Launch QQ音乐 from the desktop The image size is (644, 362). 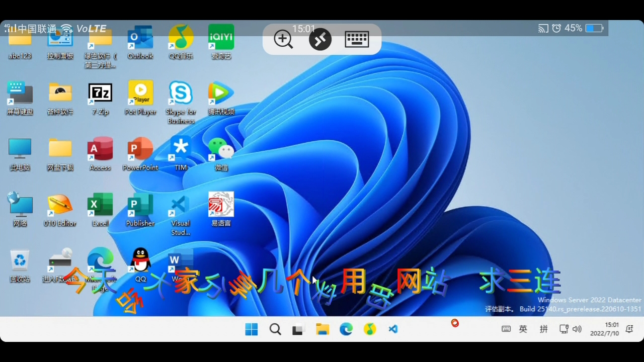181,42
